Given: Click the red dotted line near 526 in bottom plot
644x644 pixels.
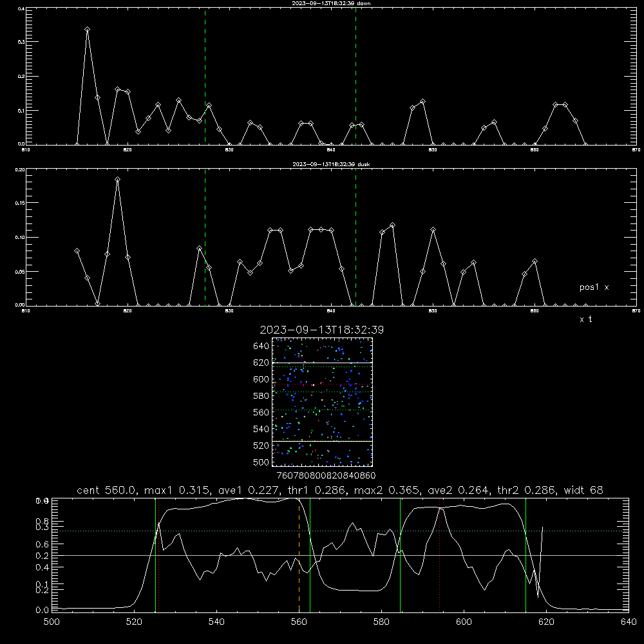Looking at the screenshot, I should [x=158, y=554].
